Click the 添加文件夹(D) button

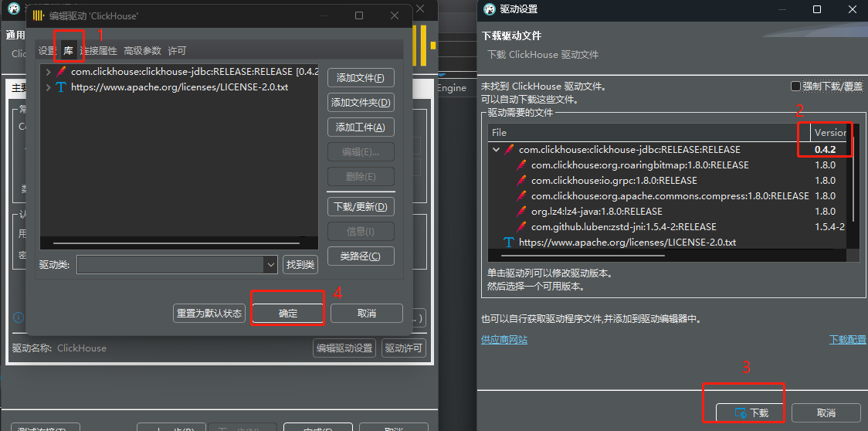coord(361,103)
